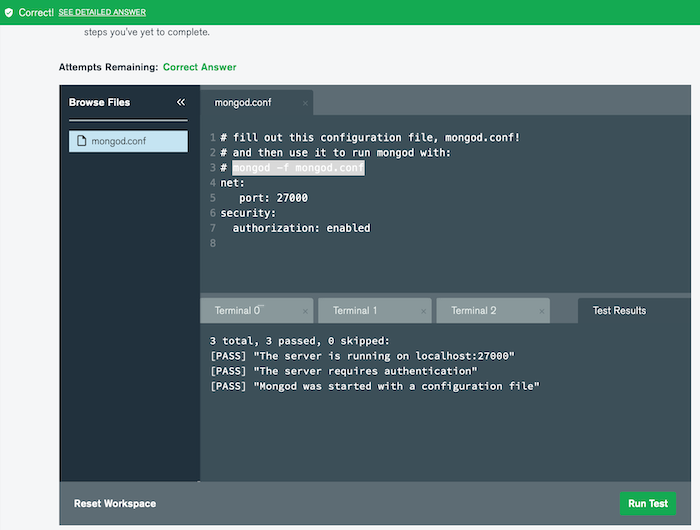Click the '3 total, 3 passed' summary line
The height and width of the screenshot is (530, 700).
[300, 341]
